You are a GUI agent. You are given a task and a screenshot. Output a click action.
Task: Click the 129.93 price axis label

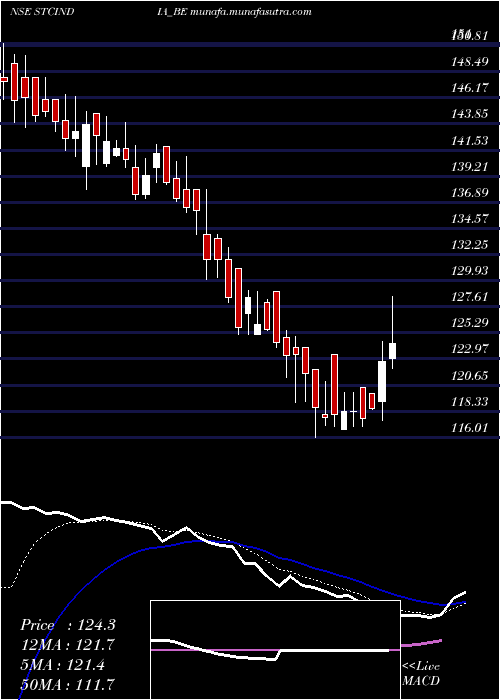[471, 271]
